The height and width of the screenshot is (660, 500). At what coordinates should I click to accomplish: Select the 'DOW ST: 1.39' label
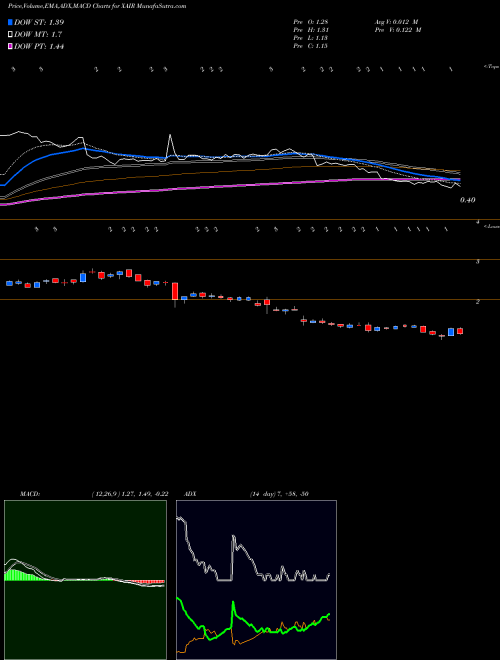[39, 22]
